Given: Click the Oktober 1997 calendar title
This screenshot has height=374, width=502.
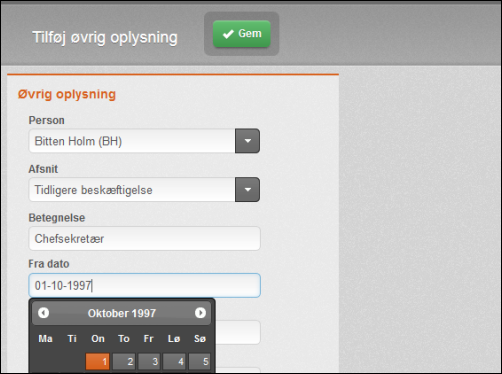Looking at the screenshot, I should point(122,313).
